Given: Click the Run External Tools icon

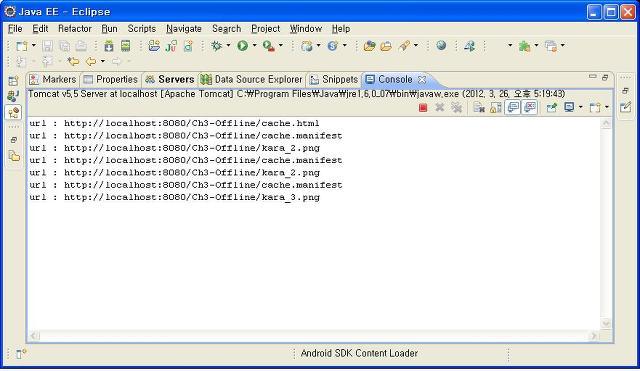Looking at the screenshot, I should (269, 46).
